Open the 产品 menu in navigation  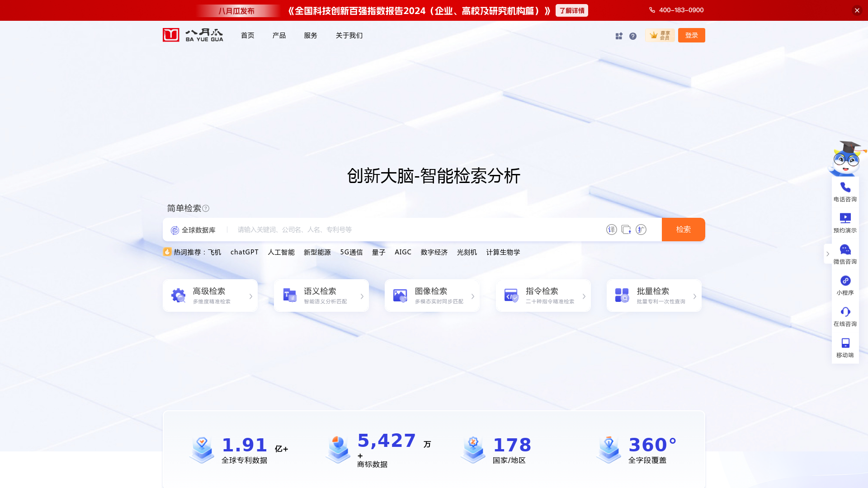279,35
